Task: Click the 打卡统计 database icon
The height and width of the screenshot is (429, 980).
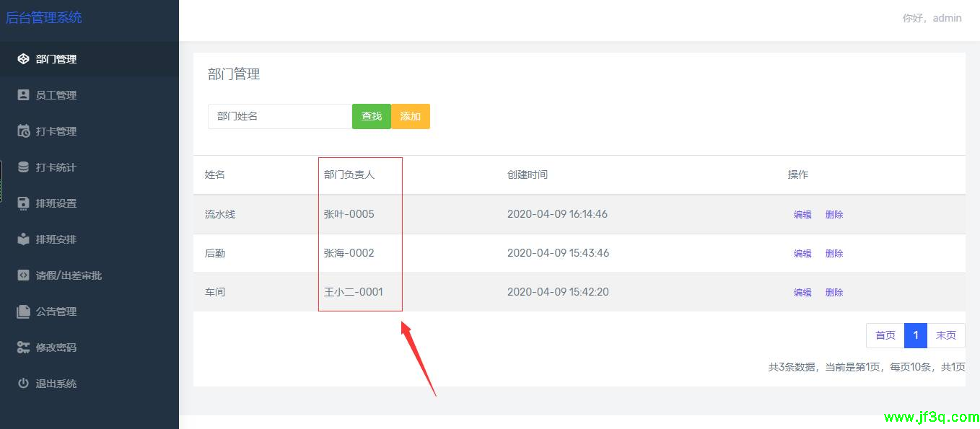Action: pyautogui.click(x=23, y=167)
